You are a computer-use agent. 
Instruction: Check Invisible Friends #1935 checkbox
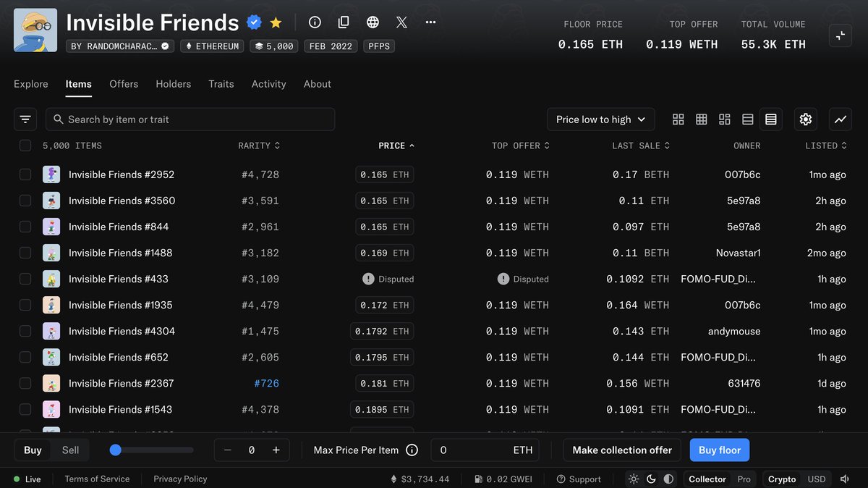point(25,305)
